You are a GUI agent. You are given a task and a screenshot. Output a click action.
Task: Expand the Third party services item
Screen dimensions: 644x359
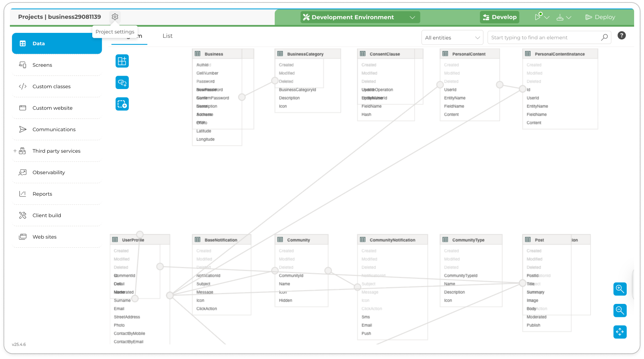15,151
